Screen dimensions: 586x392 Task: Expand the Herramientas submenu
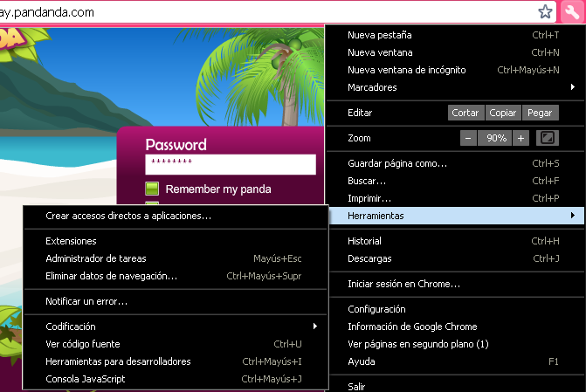(456, 216)
